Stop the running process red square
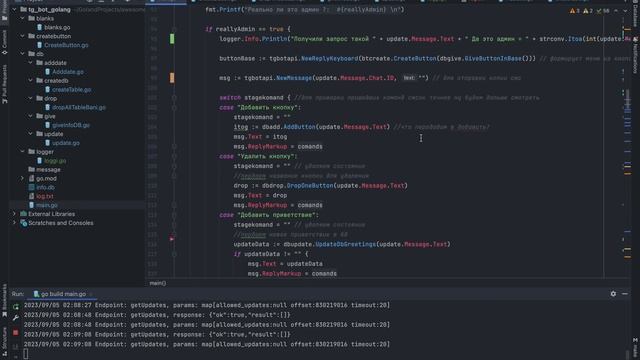 pos(16,333)
